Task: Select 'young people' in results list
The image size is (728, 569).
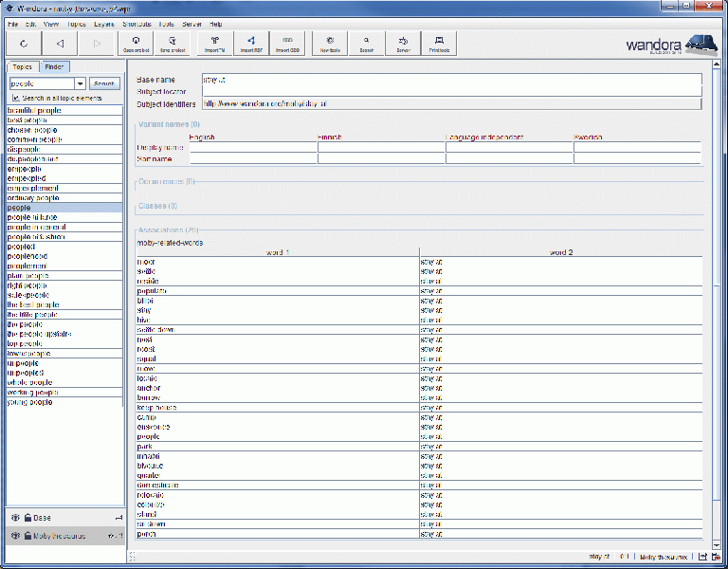Action: 64,402
